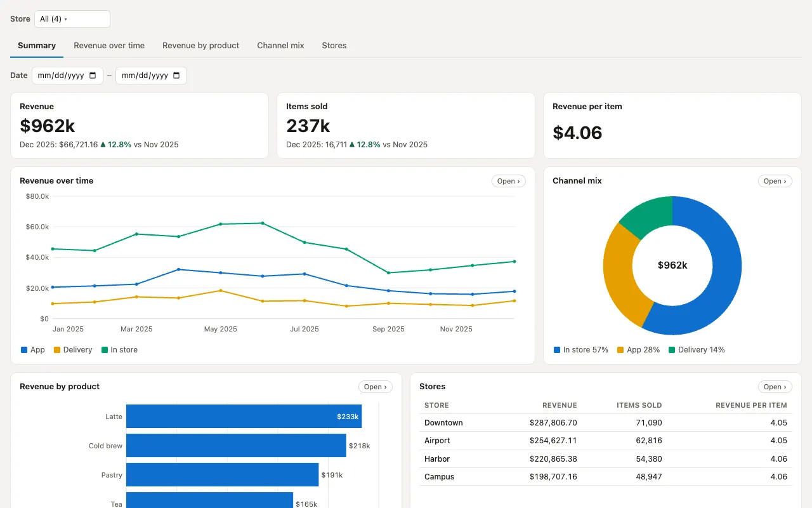Screen dimensions: 812x508
Task: Click the 48,947 items sold cell
Action: (649, 477)
